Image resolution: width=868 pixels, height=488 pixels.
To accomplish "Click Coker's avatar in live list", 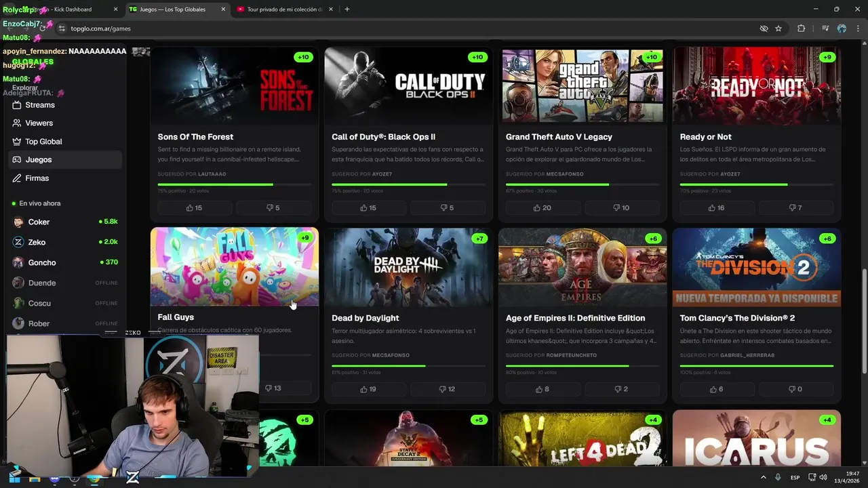I will point(18,222).
